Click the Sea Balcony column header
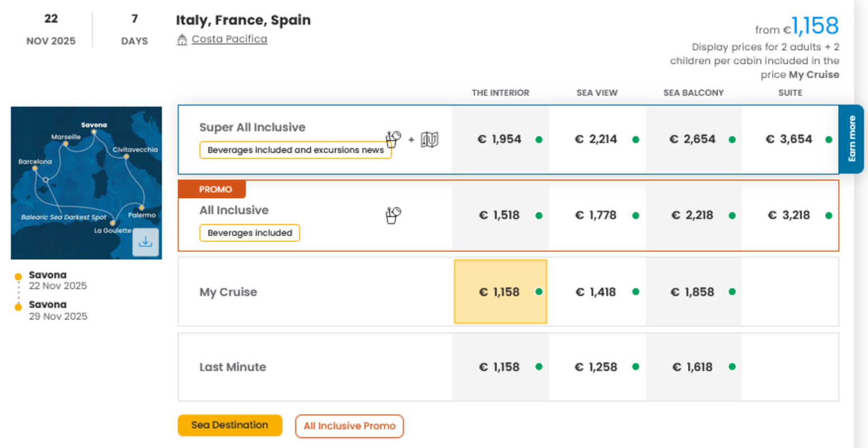The image size is (868, 448). (693, 93)
